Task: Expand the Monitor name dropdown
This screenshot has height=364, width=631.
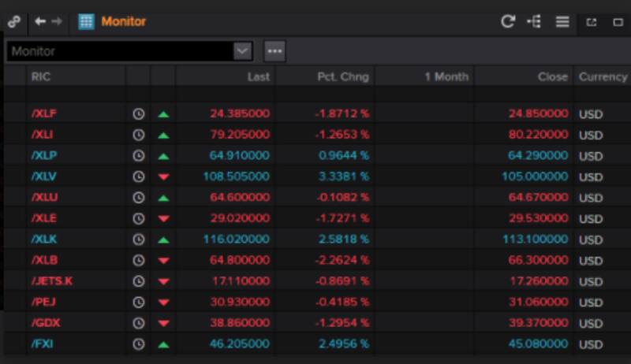Action: tap(242, 51)
